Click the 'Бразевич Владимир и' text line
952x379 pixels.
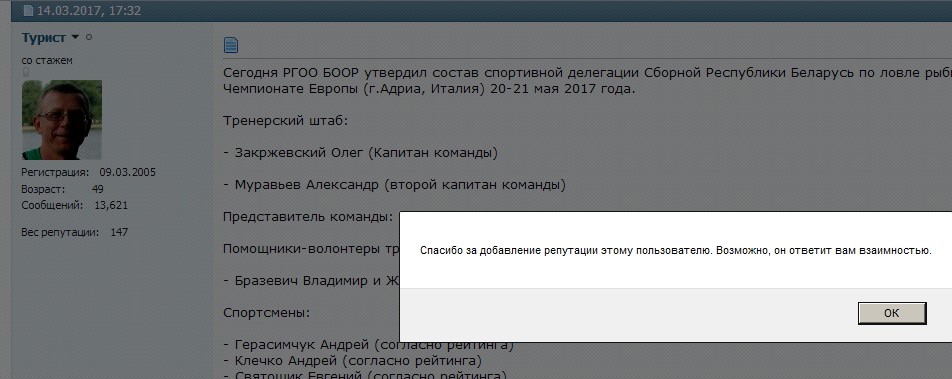click(311, 281)
